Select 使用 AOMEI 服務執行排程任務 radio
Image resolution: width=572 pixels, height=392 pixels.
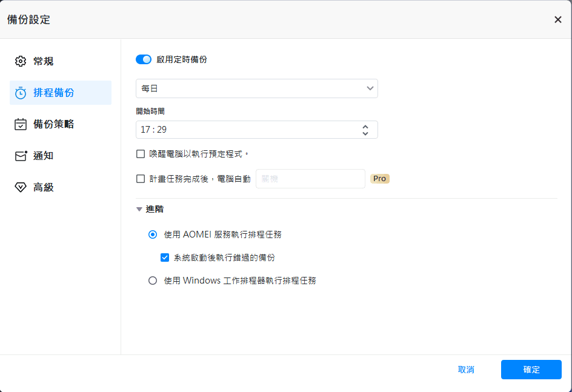pos(153,234)
